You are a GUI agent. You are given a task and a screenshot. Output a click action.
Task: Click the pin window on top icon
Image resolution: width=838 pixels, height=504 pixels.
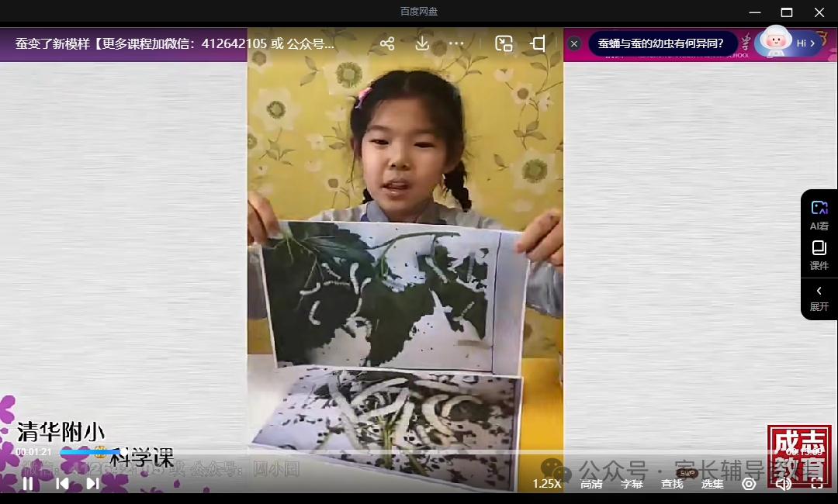tap(538, 43)
